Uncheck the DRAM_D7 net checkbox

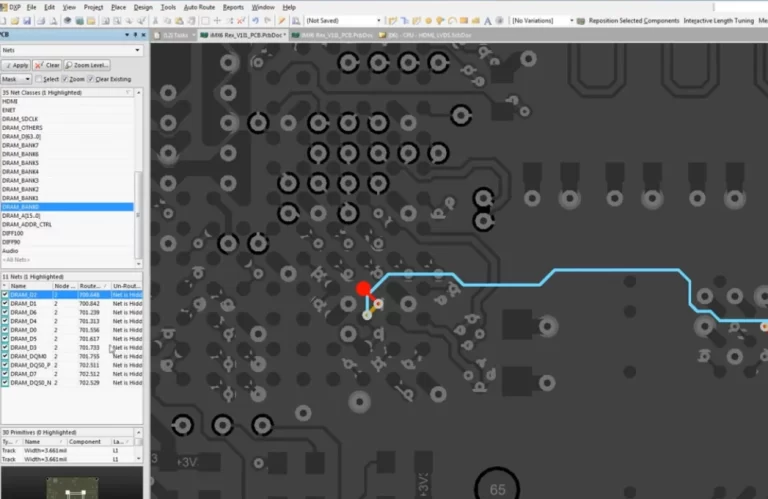[5, 374]
